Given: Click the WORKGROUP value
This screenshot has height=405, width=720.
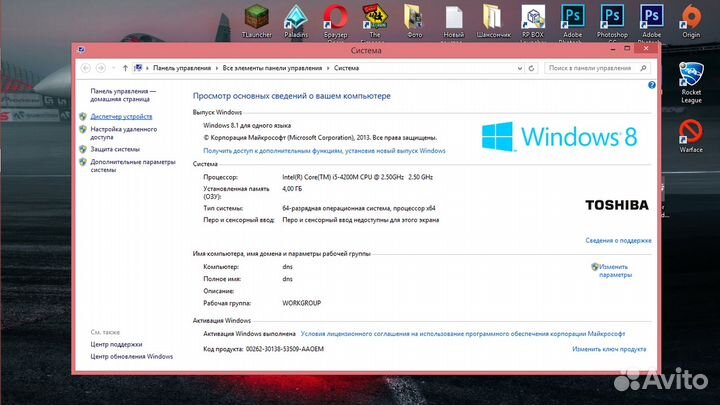Looking at the screenshot, I should [301, 303].
